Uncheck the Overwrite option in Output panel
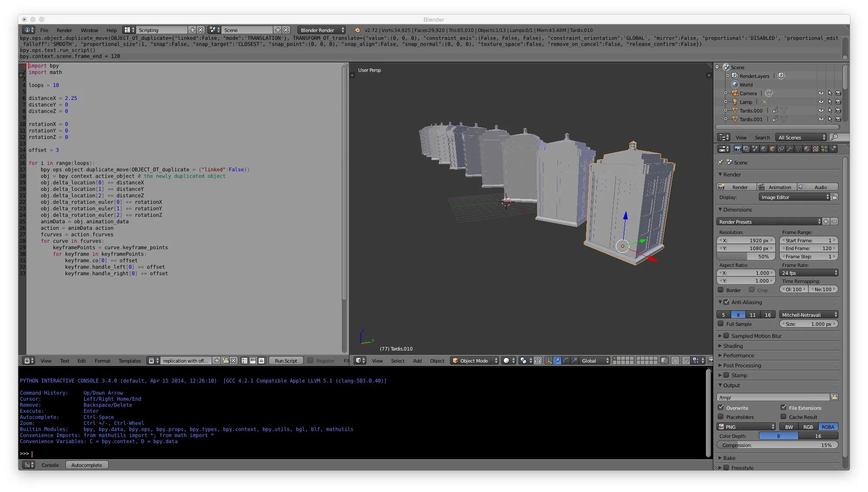Image resolution: width=868 pixels, height=492 pixels. pos(722,408)
